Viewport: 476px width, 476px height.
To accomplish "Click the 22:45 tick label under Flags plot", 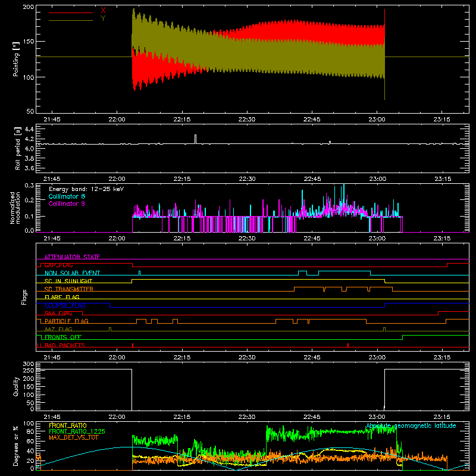I will tap(312, 358).
